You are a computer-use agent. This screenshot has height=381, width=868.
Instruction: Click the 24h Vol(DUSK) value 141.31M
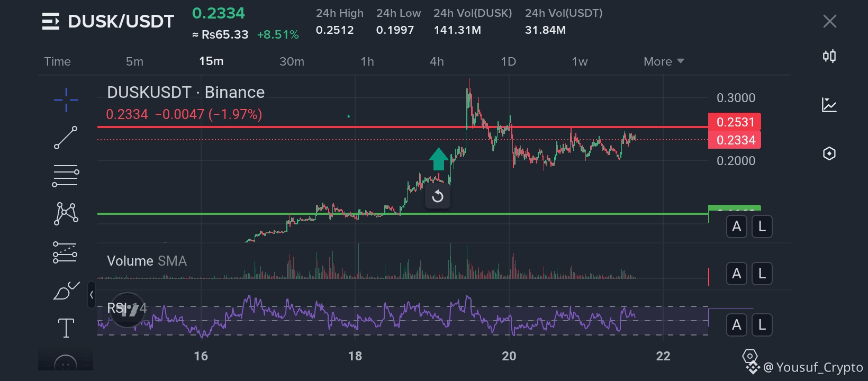coord(457,30)
